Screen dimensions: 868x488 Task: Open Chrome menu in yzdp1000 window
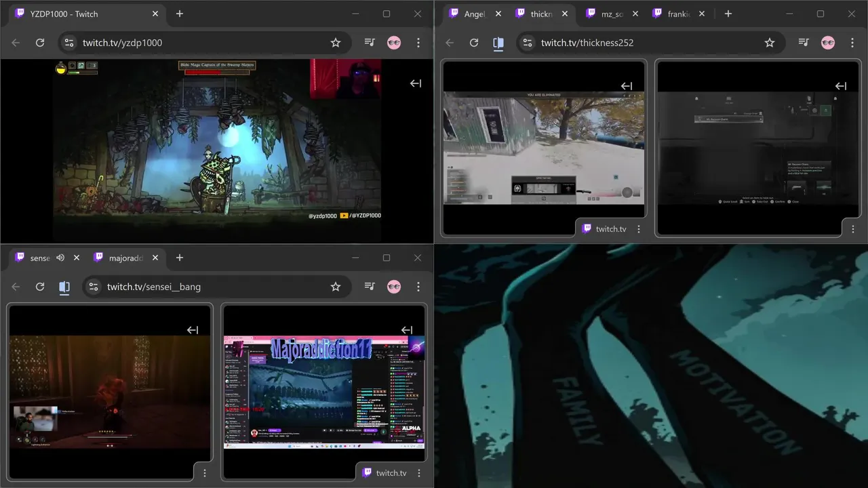(418, 43)
